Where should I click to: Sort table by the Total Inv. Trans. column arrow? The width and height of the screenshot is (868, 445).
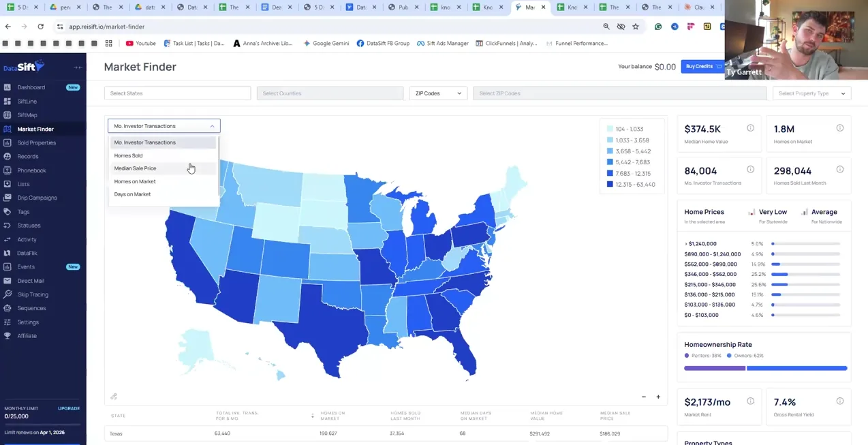[x=313, y=416]
